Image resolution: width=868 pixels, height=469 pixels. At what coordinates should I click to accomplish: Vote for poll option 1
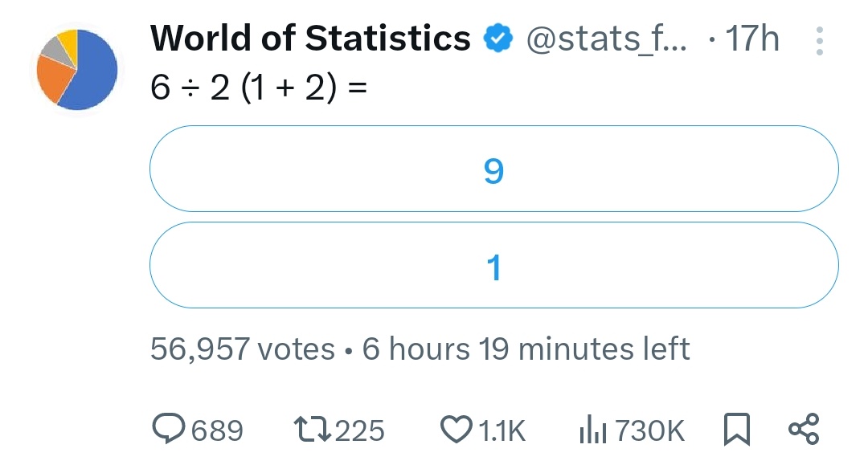[493, 266]
